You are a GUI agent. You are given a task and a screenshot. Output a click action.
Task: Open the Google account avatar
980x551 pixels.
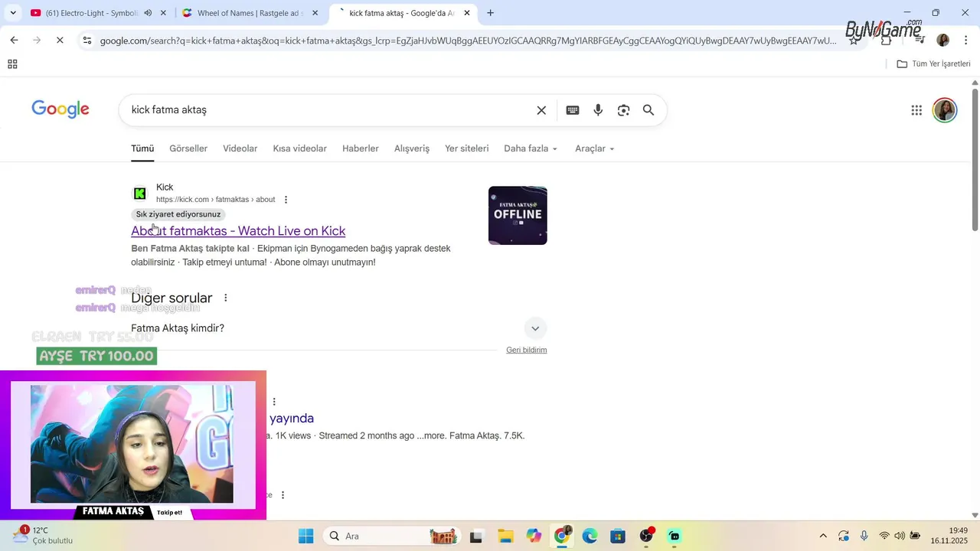click(945, 110)
